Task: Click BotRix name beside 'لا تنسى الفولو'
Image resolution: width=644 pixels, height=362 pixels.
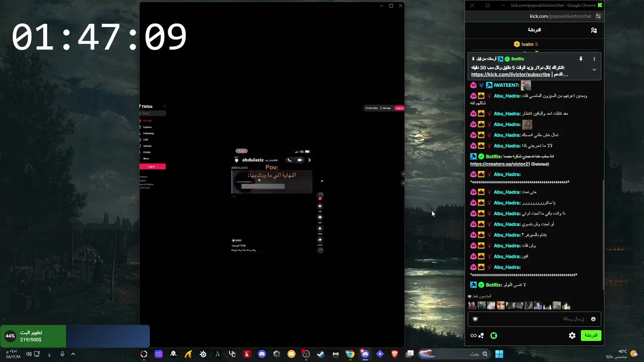Action: [494, 285]
